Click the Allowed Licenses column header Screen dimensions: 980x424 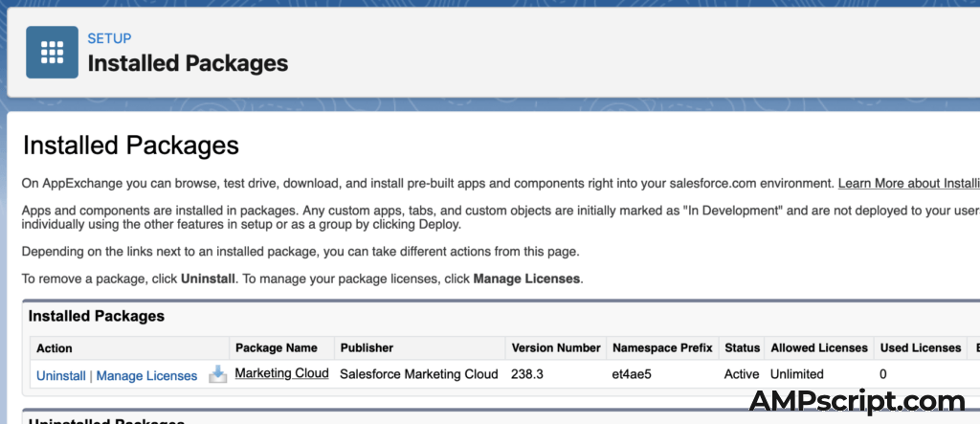[x=819, y=347]
